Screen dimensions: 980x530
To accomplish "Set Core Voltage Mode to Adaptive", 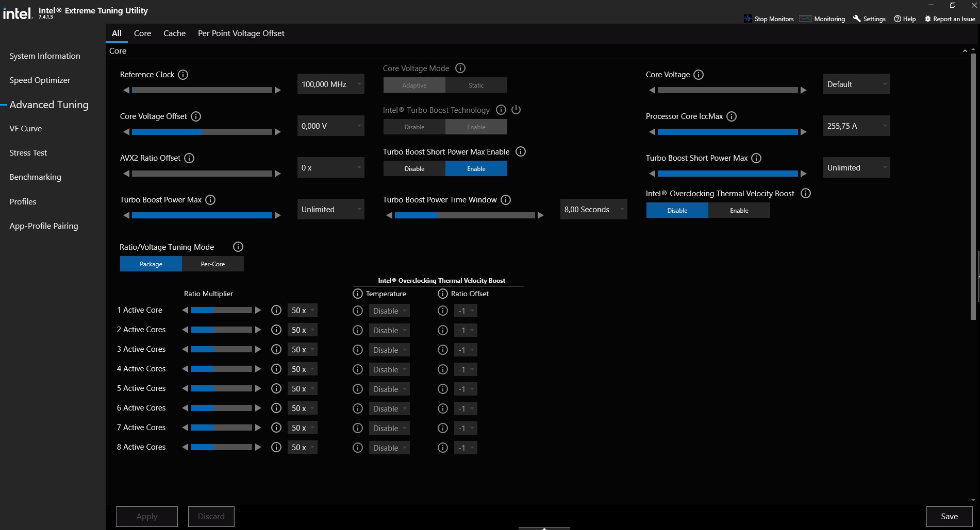I will click(414, 86).
